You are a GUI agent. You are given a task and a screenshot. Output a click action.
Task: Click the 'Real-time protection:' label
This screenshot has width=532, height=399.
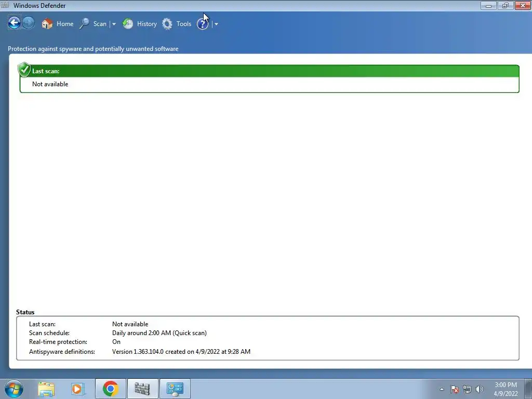click(58, 342)
